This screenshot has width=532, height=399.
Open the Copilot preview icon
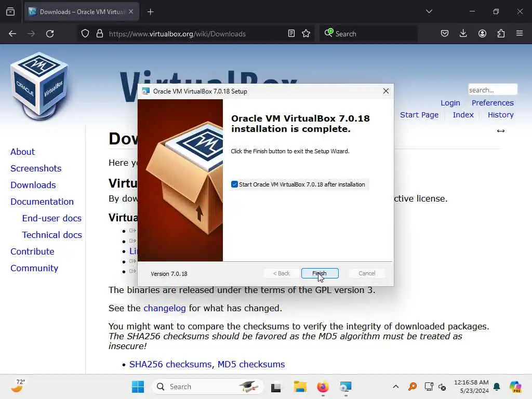point(515,387)
